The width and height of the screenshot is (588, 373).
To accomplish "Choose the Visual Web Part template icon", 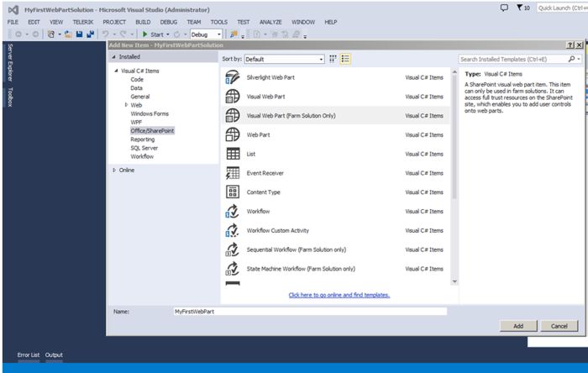I will tap(234, 96).
